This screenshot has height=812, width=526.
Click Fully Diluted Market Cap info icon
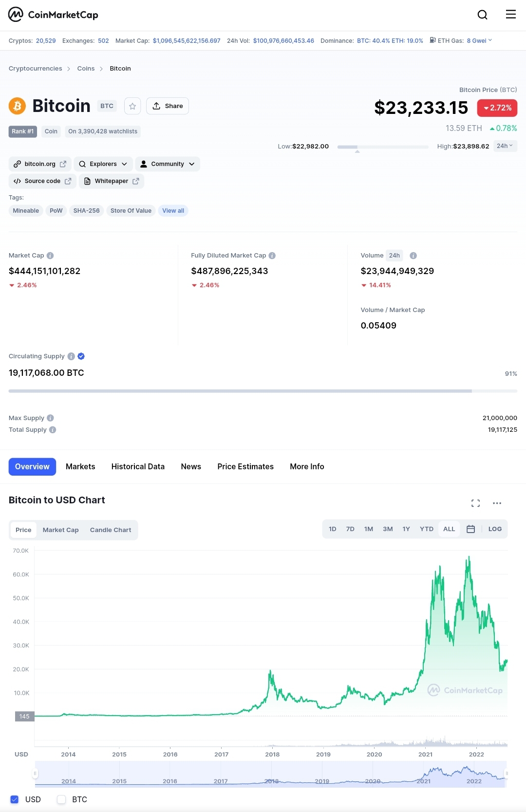point(272,256)
